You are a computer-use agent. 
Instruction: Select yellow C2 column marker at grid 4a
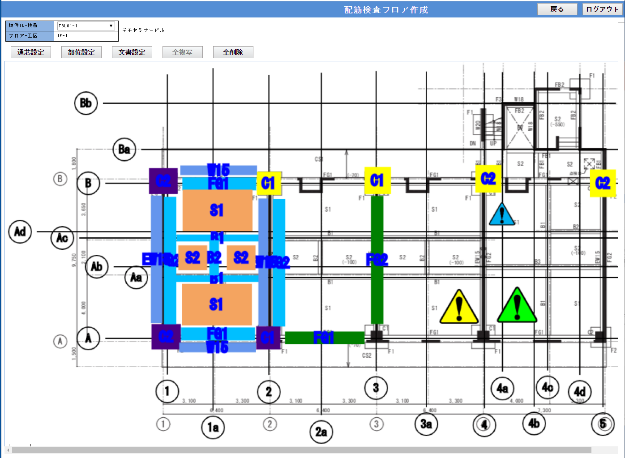(x=487, y=179)
